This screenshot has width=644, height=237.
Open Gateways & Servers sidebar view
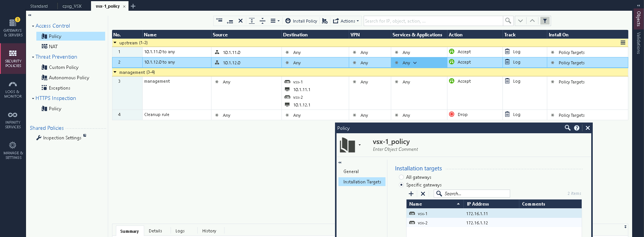point(13,28)
